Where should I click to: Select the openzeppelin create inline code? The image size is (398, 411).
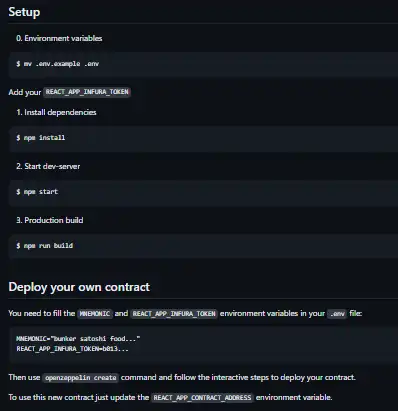[x=81, y=378]
